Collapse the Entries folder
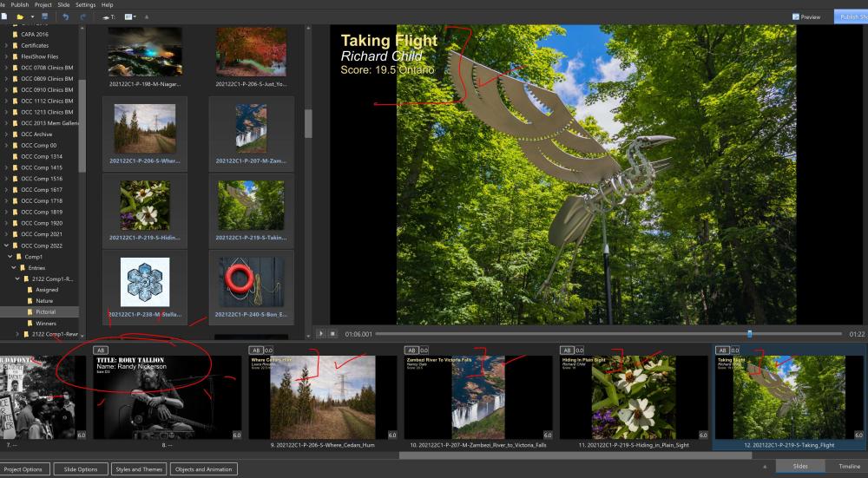The image size is (868, 478). [x=14, y=268]
